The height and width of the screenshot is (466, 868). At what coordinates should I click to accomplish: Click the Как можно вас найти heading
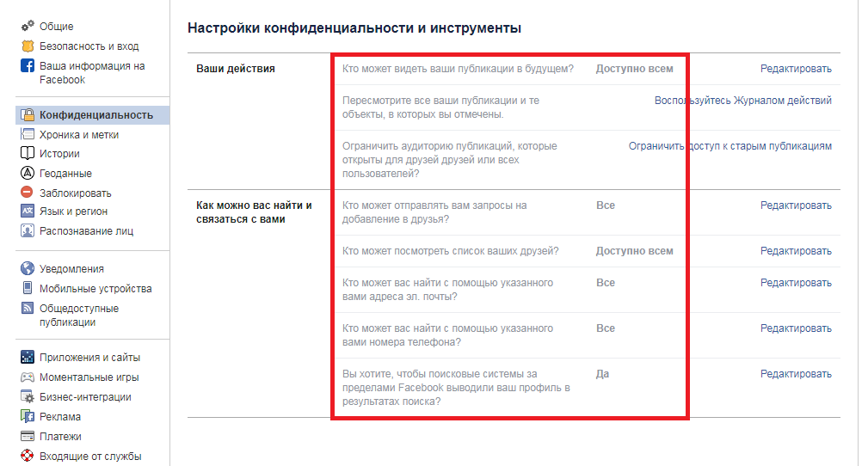click(x=254, y=212)
